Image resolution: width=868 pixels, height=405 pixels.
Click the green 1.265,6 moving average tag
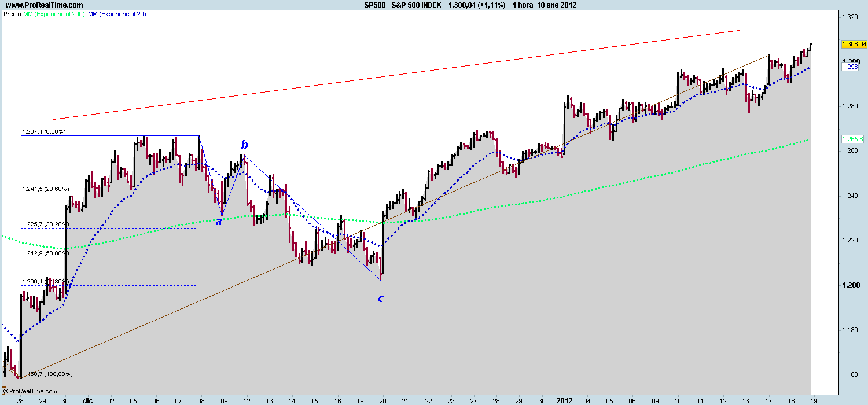click(852, 139)
